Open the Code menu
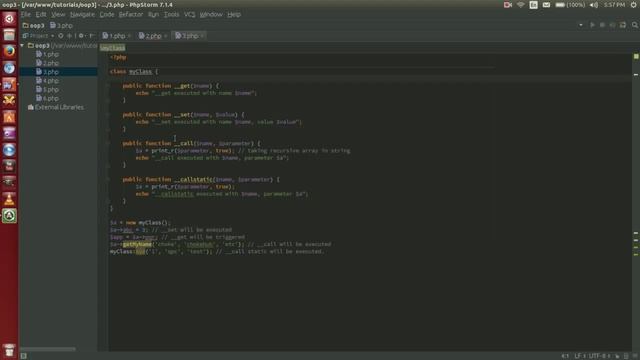640x360 pixels. tap(107, 14)
